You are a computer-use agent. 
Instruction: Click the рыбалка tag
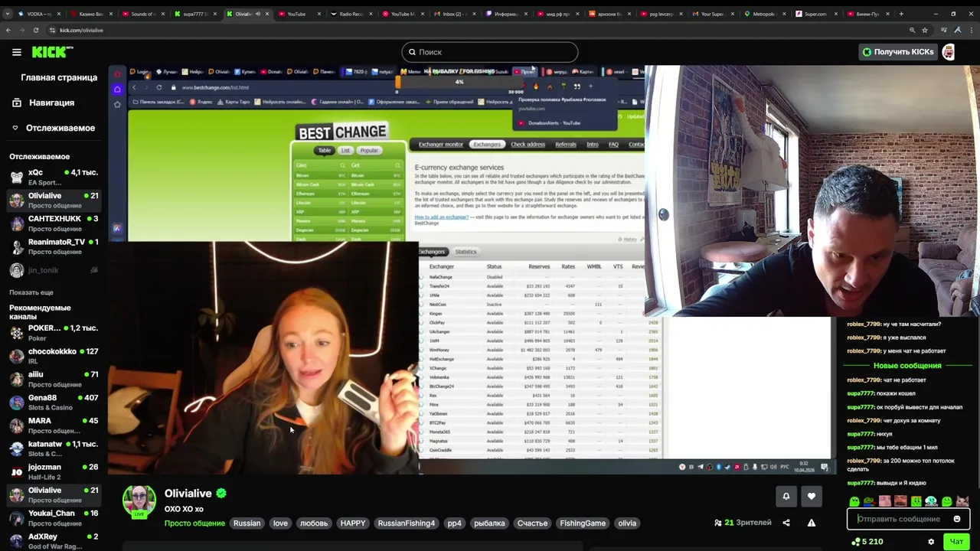tap(489, 523)
